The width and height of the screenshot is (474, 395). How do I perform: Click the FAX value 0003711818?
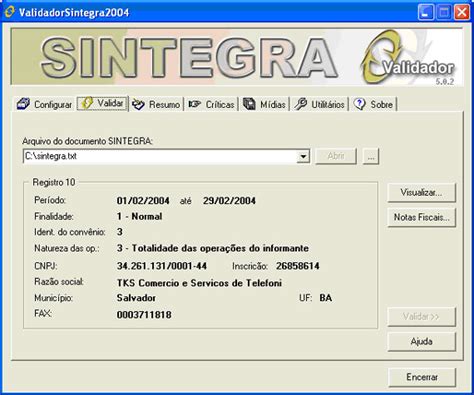click(x=144, y=315)
